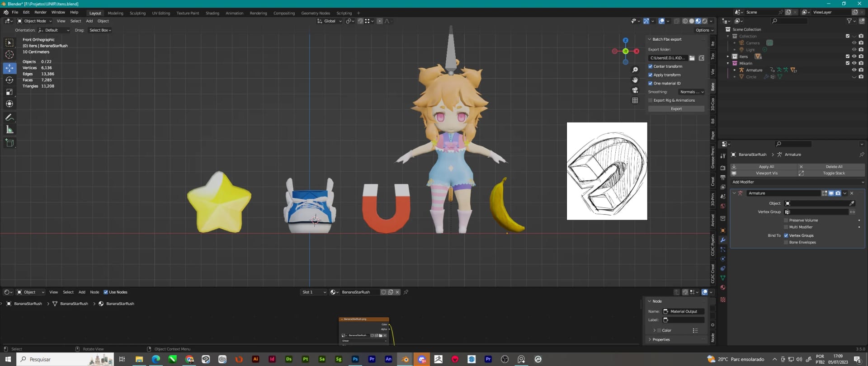868x366 pixels.
Task: Hide the Armature object with eye icon
Action: (854, 70)
